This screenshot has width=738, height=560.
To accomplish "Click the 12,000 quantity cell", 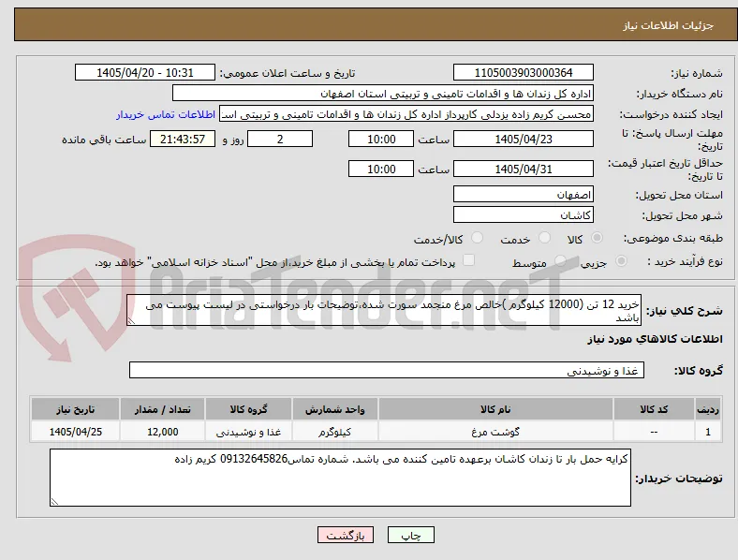I will (x=162, y=432).
